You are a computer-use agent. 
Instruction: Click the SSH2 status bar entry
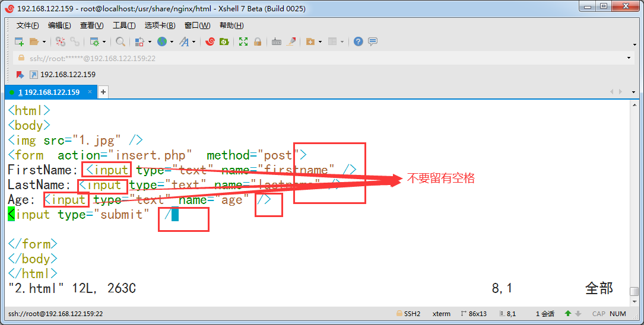tap(408, 314)
